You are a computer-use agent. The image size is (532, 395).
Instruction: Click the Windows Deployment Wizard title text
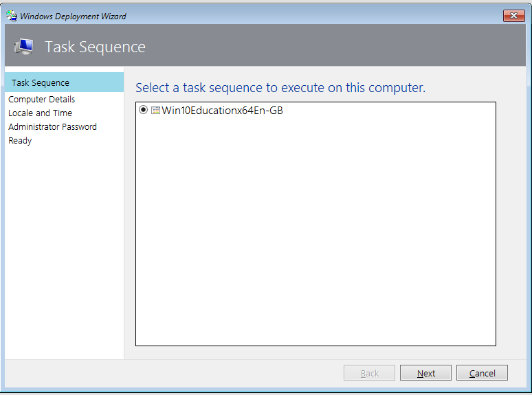[73, 16]
